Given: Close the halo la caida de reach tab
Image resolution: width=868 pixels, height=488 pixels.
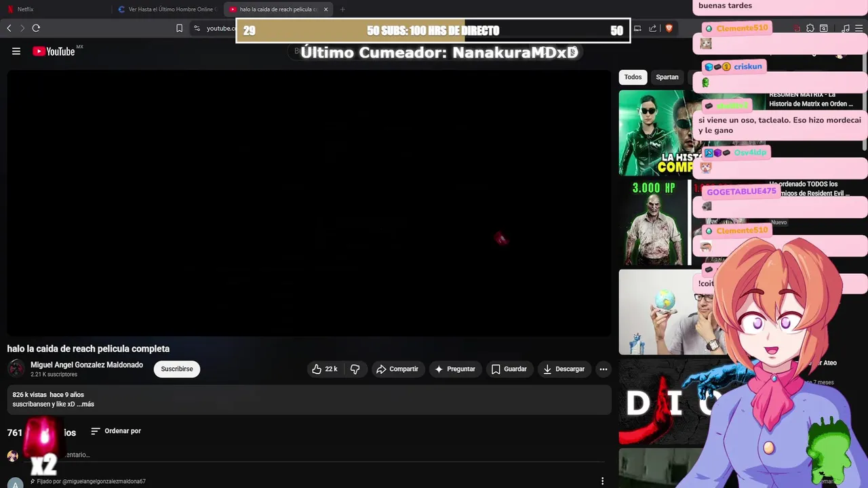Looking at the screenshot, I should pyautogui.click(x=326, y=9).
